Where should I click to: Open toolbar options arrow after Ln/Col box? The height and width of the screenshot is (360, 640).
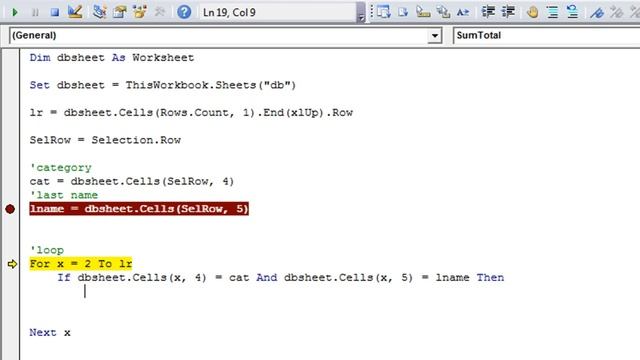361,12
